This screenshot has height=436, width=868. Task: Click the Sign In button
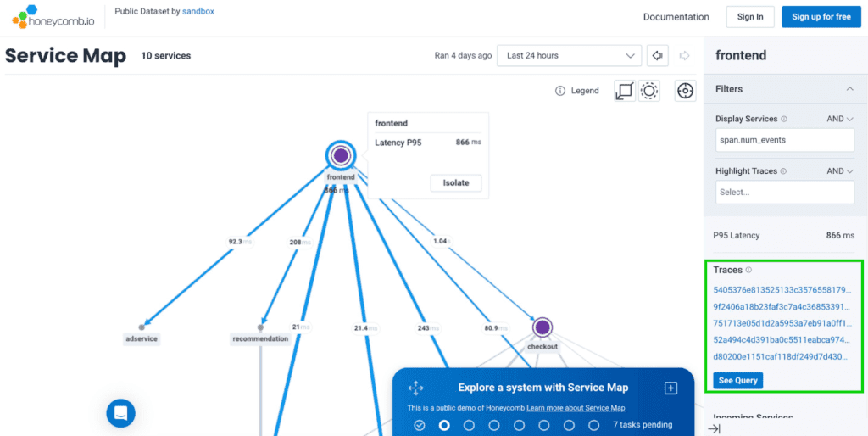pyautogui.click(x=750, y=17)
